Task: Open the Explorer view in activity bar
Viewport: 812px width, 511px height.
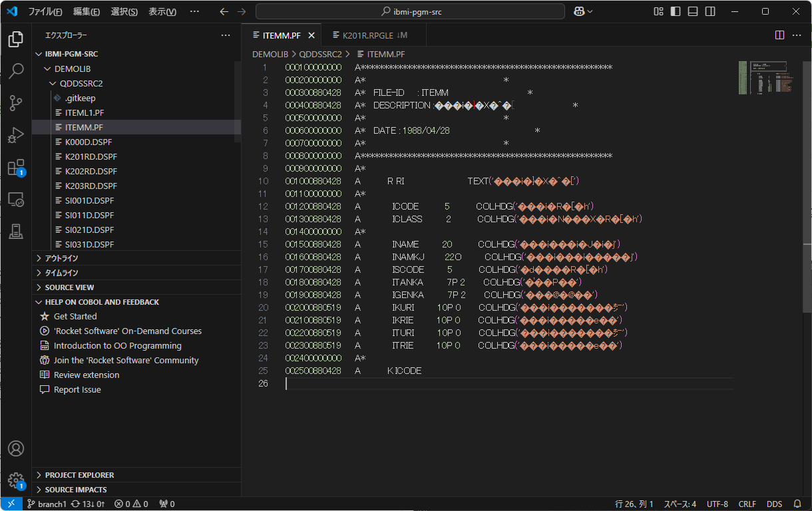Action: 16,39
